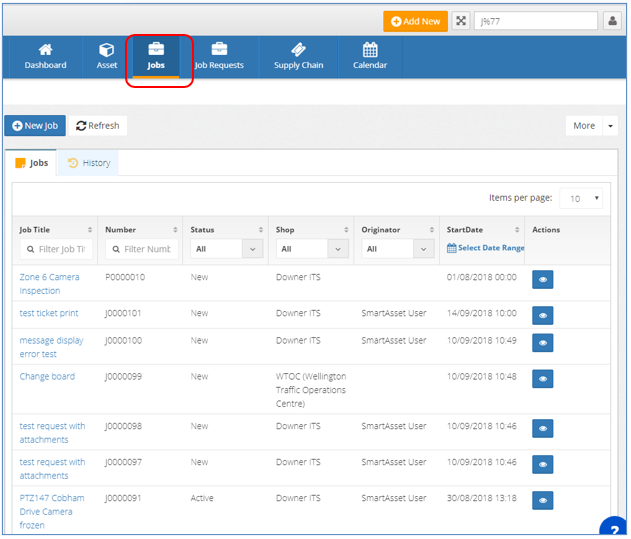This screenshot has width=631, height=539.
Task: Click the Filter Job Title input field
Action: pyautogui.click(x=56, y=249)
